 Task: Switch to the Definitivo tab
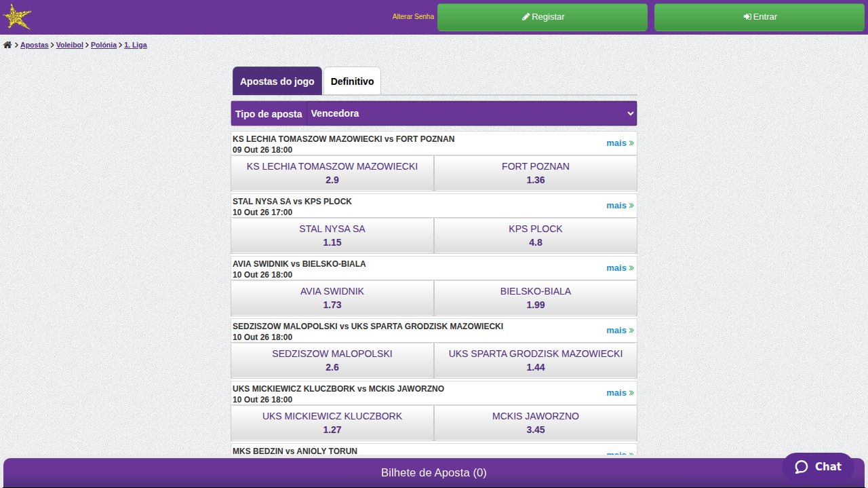click(x=352, y=81)
